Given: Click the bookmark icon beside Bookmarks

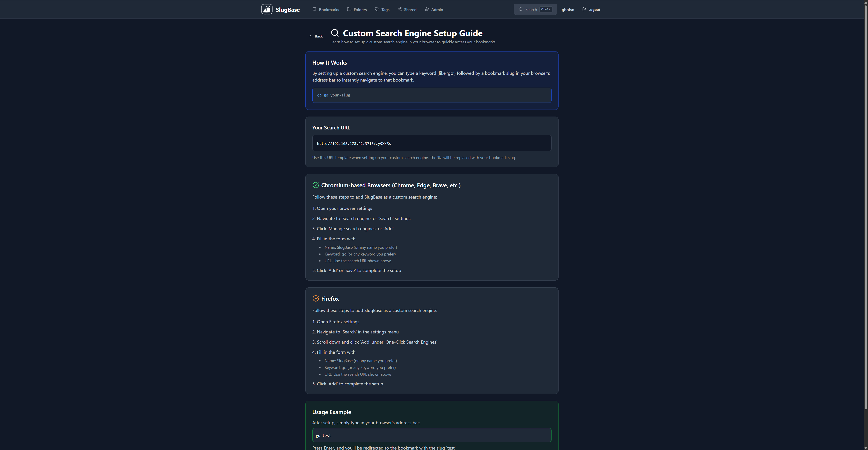Looking at the screenshot, I should 314,9.
